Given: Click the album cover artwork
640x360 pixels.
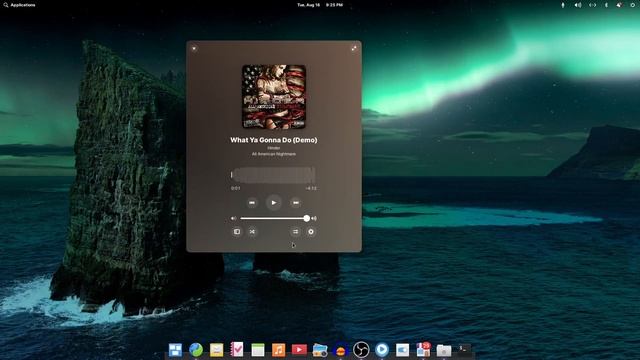Looking at the screenshot, I should 274,96.
